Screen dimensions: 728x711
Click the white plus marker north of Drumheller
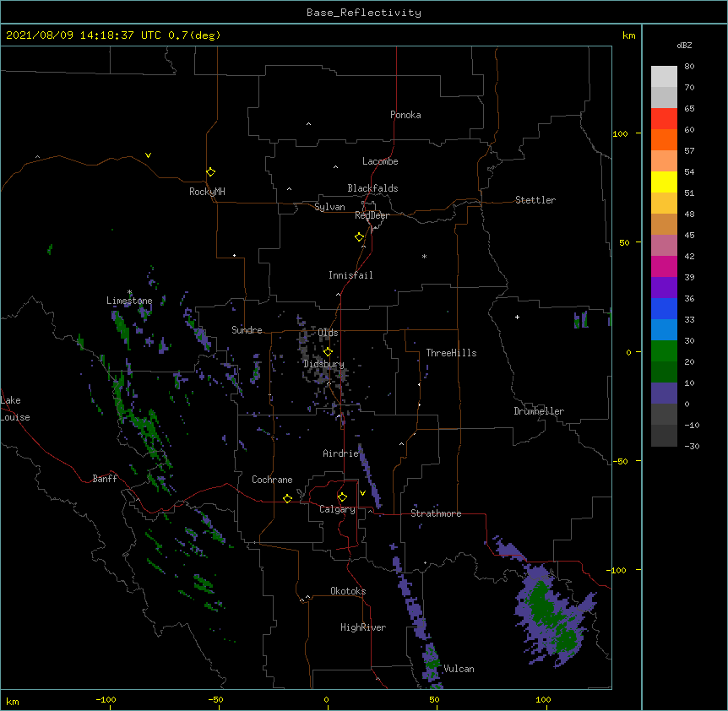tap(517, 317)
